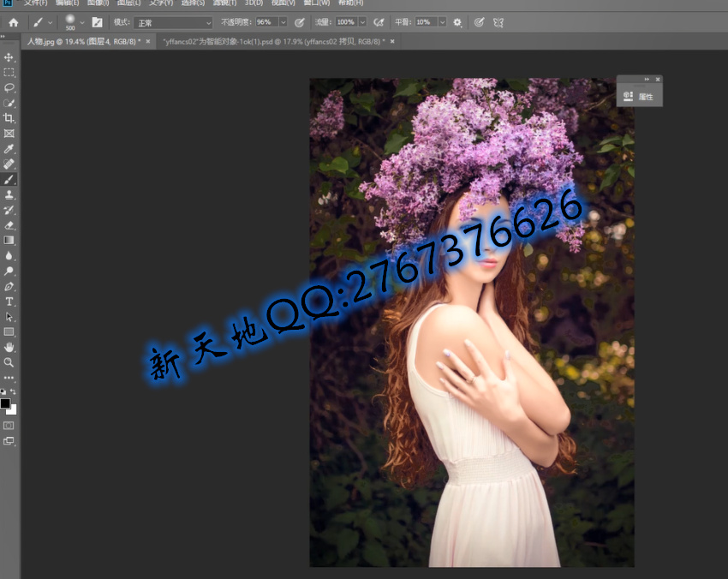This screenshot has height=579, width=728.
Task: Toggle Quick Mask mode
Action: (x=9, y=425)
